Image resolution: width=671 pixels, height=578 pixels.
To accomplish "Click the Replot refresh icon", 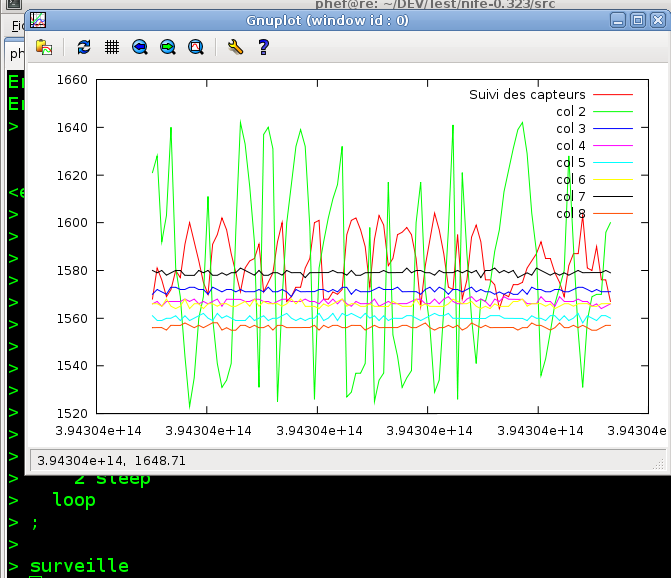I will (x=84, y=46).
